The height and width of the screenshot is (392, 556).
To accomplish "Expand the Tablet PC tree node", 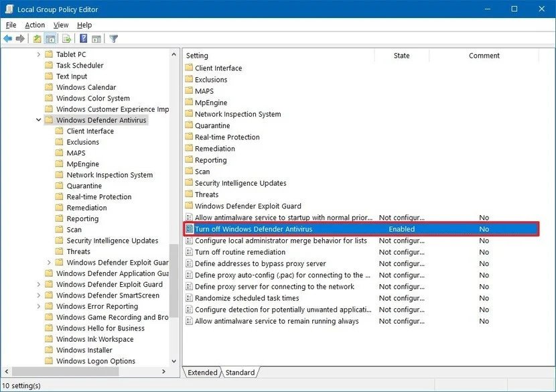I will click(39, 54).
